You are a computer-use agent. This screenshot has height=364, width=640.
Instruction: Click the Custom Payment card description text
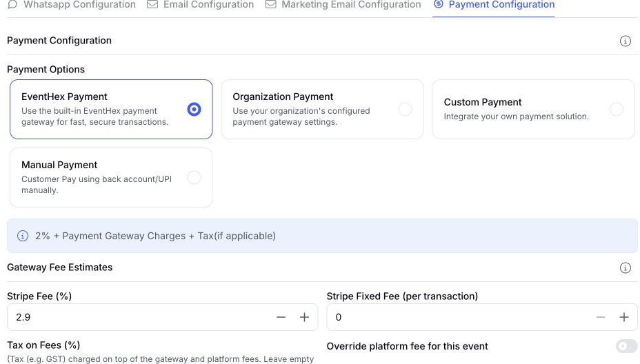coord(517,117)
